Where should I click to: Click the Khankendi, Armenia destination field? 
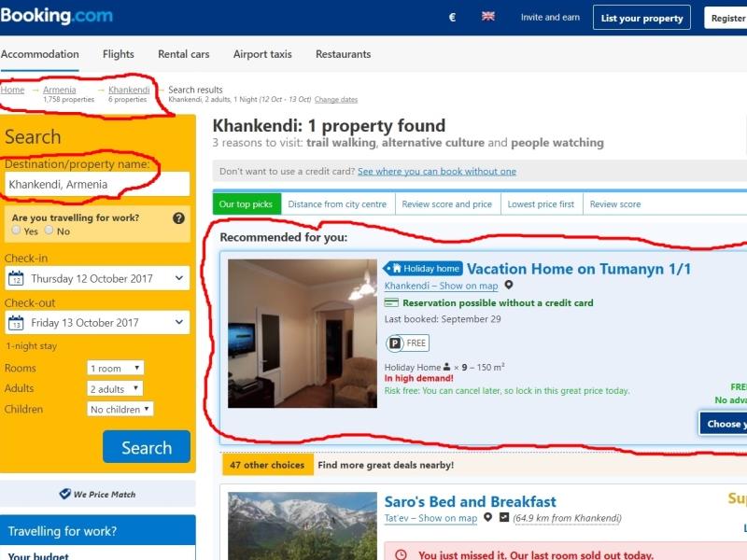click(97, 184)
